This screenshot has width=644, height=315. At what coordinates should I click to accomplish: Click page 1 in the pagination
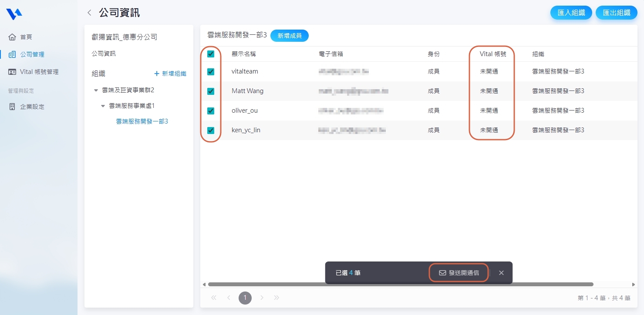pyautogui.click(x=245, y=298)
